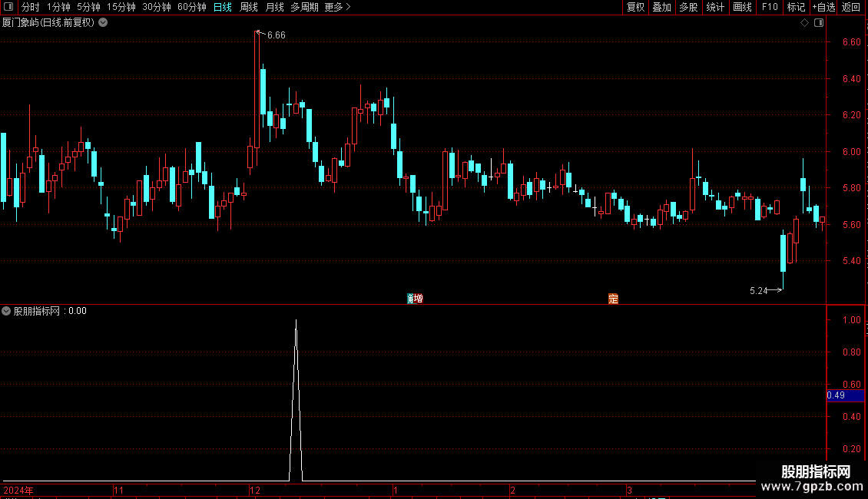868x499 pixels.
Task: Select the 15分钟 period
Action: (121, 7)
